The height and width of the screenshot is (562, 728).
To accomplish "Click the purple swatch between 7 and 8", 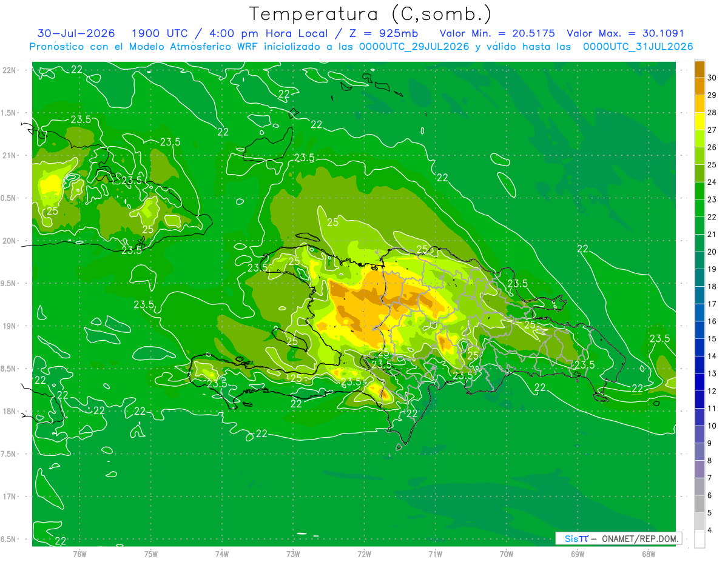I will (x=700, y=469).
